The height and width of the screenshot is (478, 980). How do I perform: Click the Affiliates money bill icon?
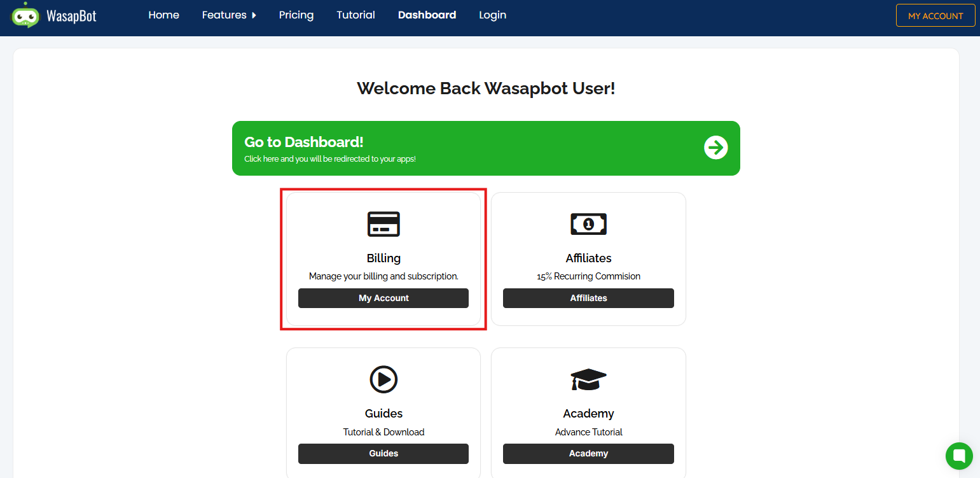point(588,224)
